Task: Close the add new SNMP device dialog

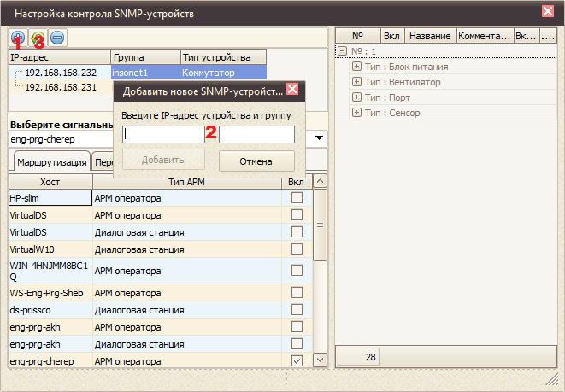Action: coord(292,89)
